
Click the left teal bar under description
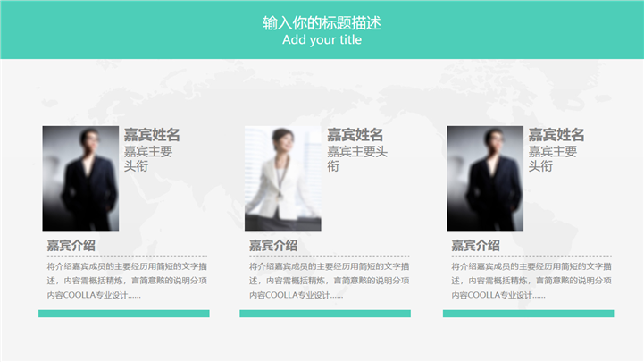(x=124, y=314)
